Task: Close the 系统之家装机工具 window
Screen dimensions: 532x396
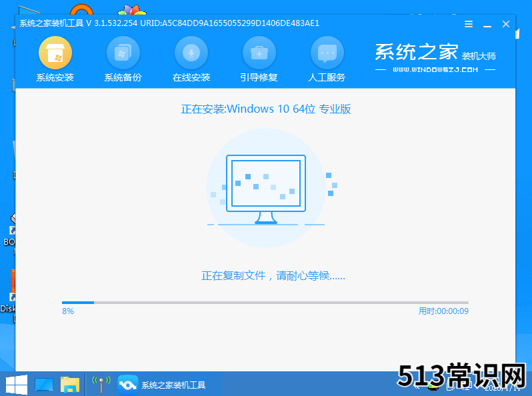Action: click(506, 24)
